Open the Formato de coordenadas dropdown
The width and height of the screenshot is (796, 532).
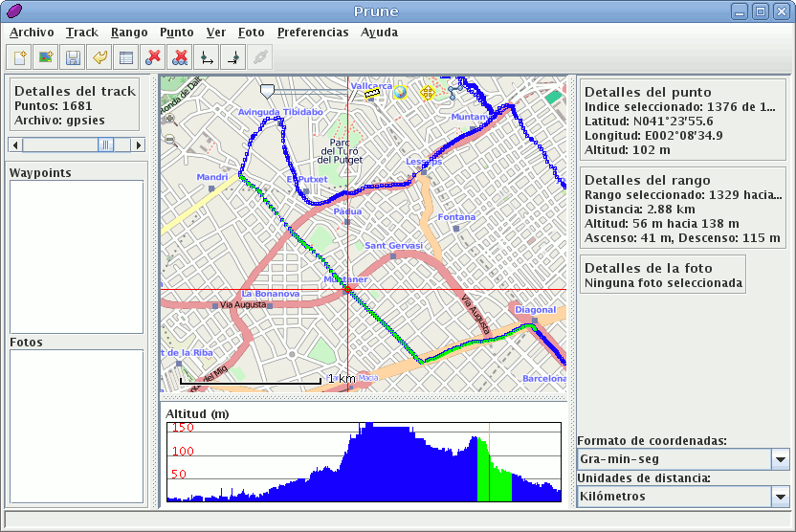[780, 459]
